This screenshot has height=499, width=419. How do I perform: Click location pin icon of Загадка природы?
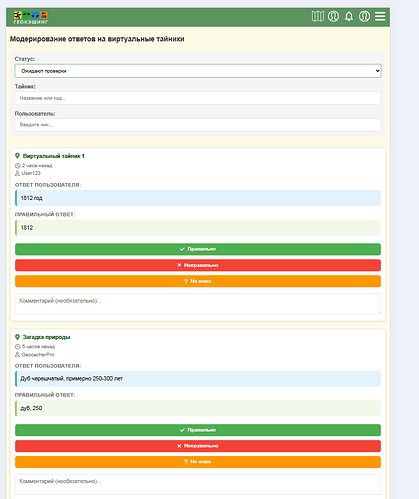[17, 337]
